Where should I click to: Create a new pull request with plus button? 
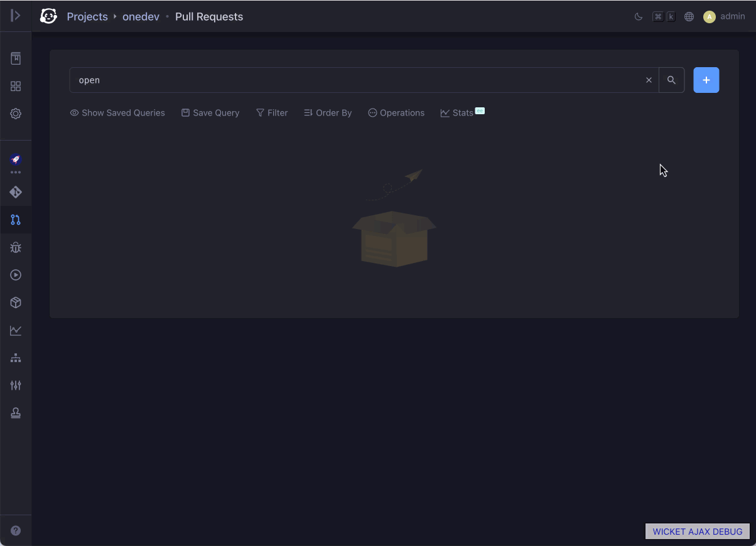(706, 80)
